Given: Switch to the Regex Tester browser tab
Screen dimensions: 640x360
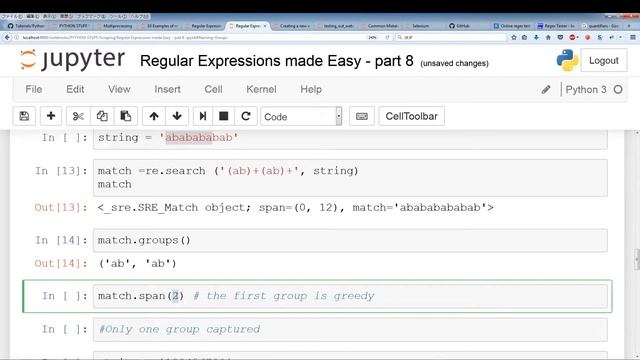Looking at the screenshot, I should 556,26.
